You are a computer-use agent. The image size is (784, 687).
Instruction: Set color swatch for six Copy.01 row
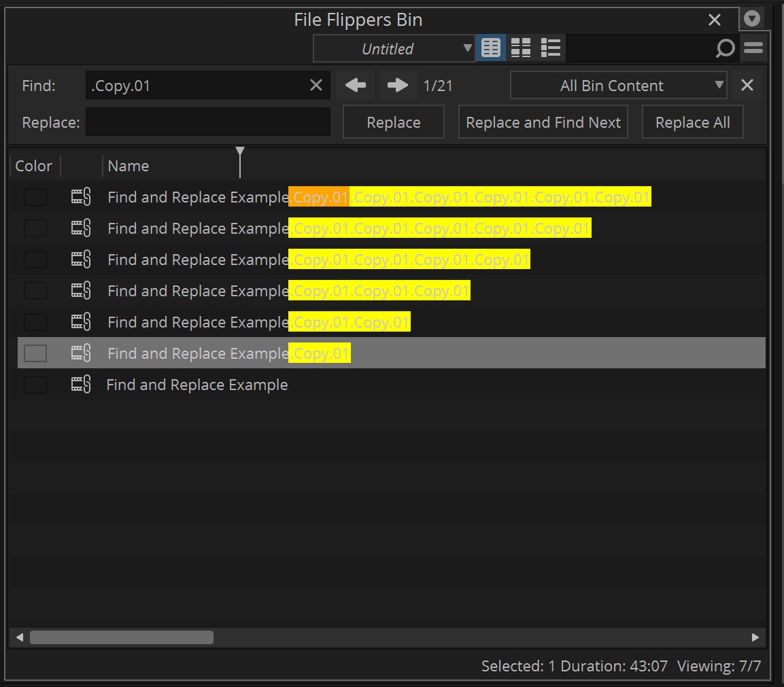tap(35, 197)
